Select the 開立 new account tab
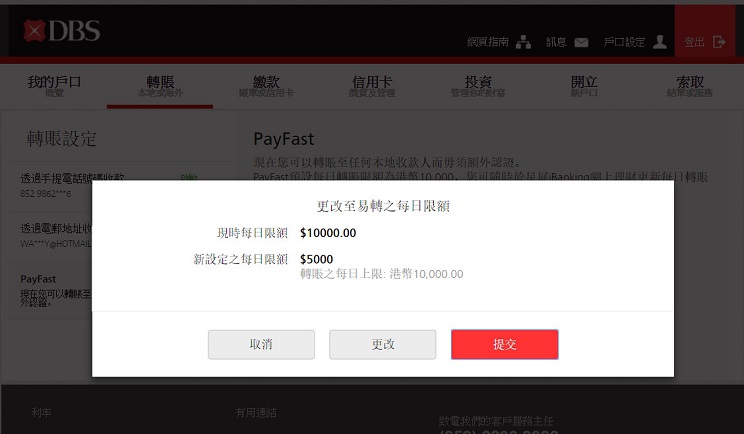Image resolution: width=744 pixels, height=434 pixels. tap(584, 86)
